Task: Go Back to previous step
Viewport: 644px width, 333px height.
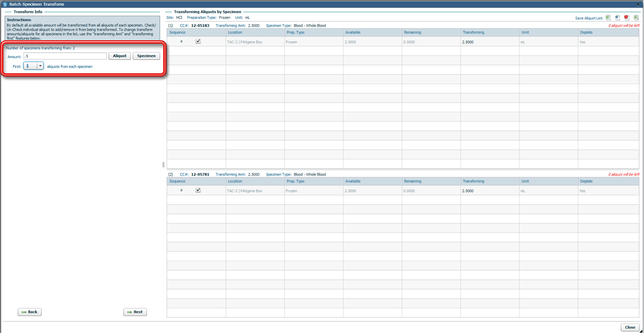Action: click(30, 312)
